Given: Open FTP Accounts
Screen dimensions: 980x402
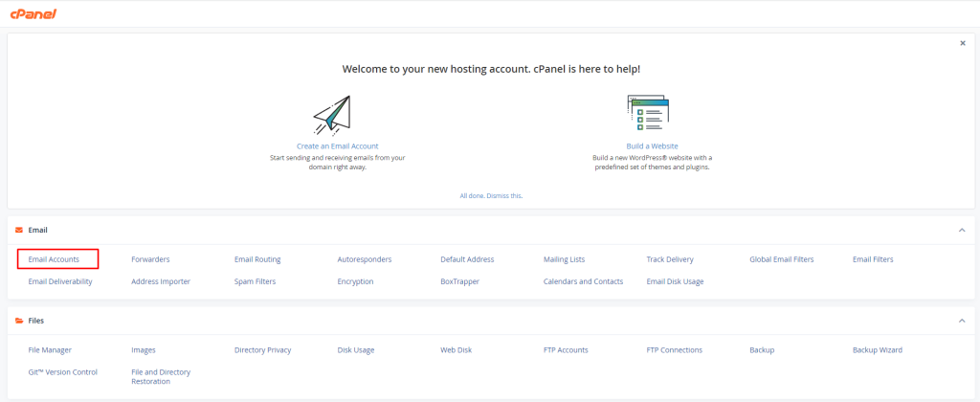Looking at the screenshot, I should (566, 350).
